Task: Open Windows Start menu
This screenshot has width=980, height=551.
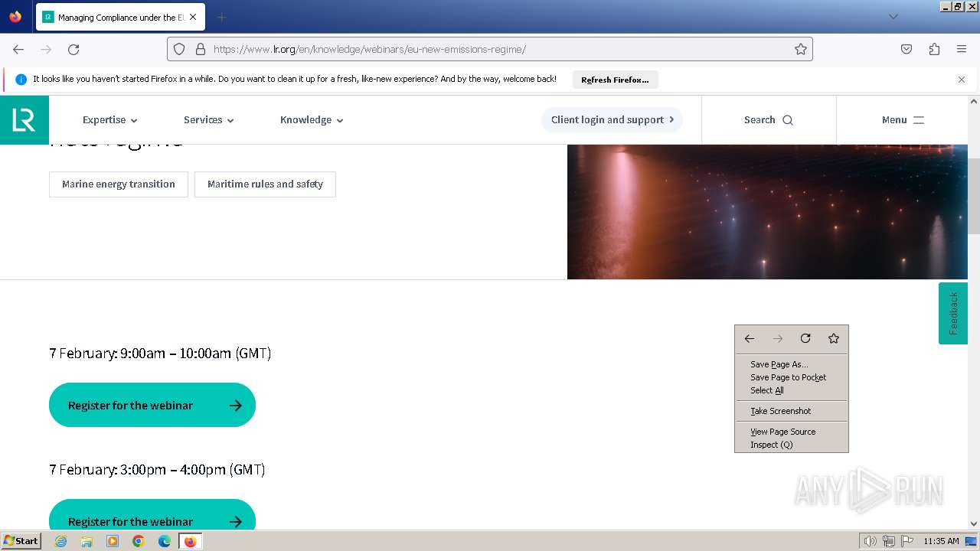Action: click(x=21, y=541)
